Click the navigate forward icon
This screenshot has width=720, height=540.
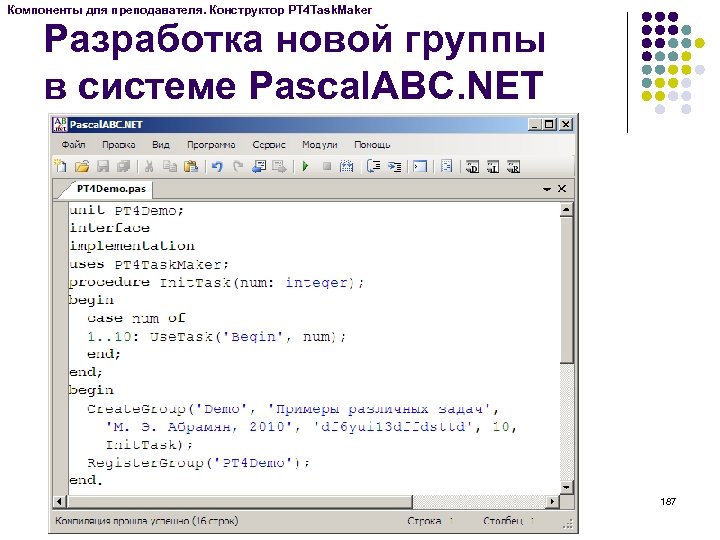[x=279, y=166]
